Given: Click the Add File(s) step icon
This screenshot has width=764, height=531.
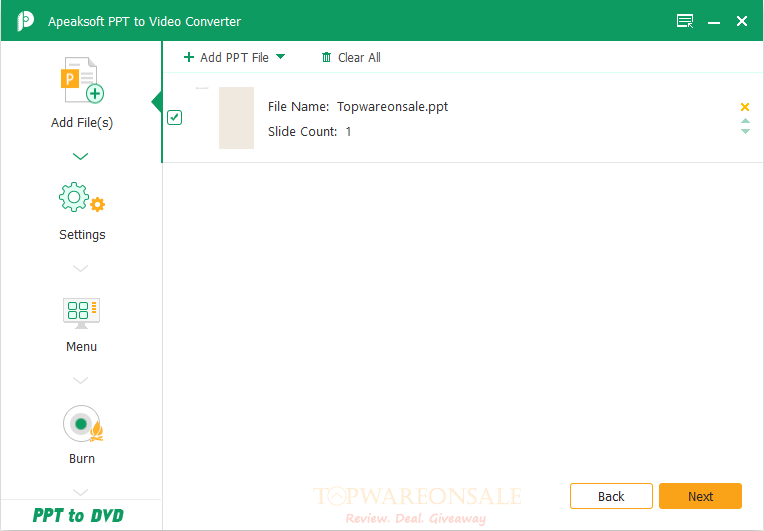Looking at the screenshot, I should 82,80.
